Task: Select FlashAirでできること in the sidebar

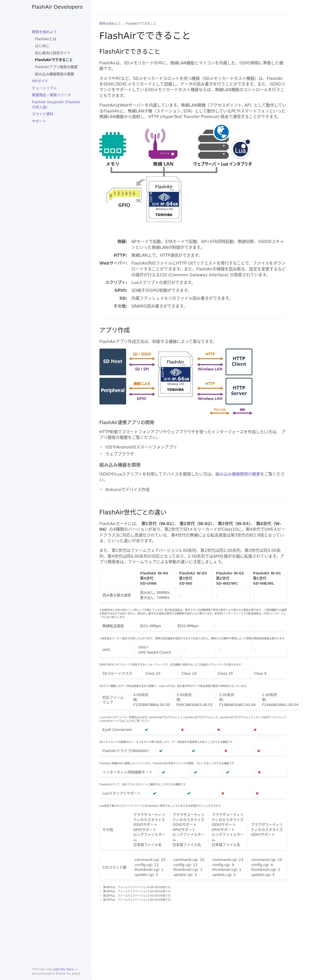Action: pos(54,60)
